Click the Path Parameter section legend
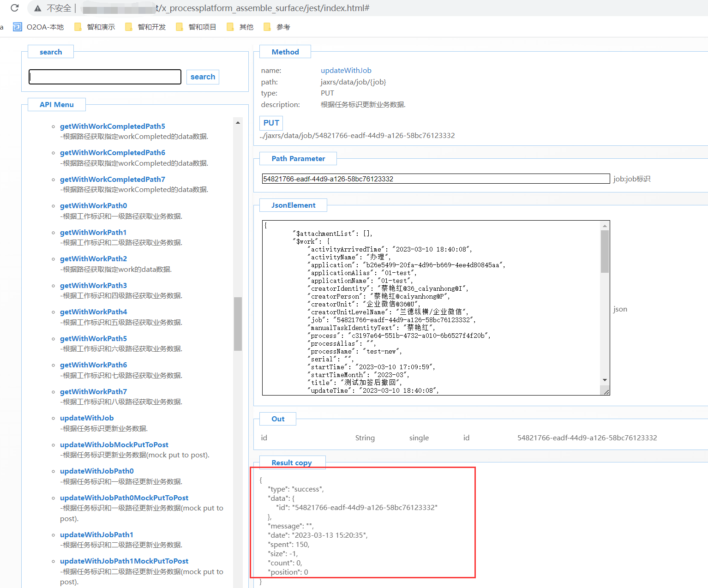 coord(298,158)
